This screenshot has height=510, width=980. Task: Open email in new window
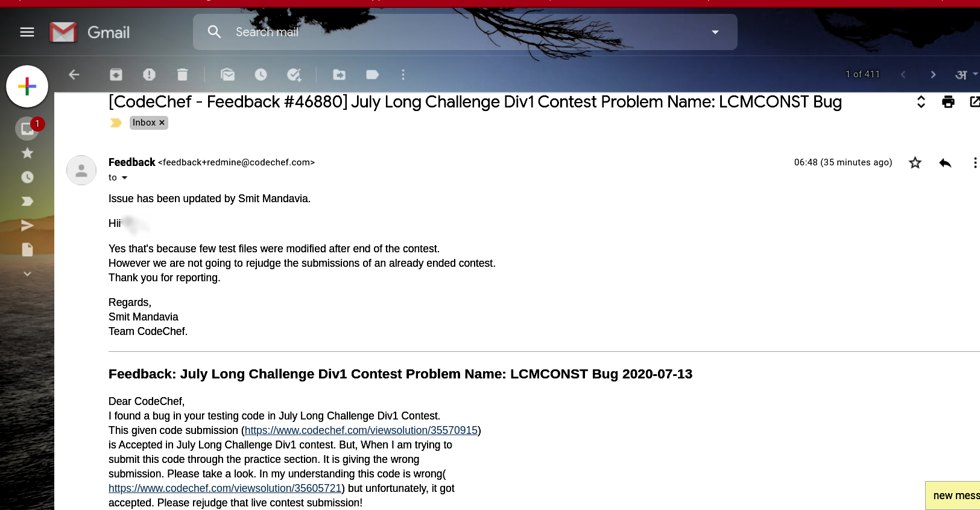[x=975, y=102]
